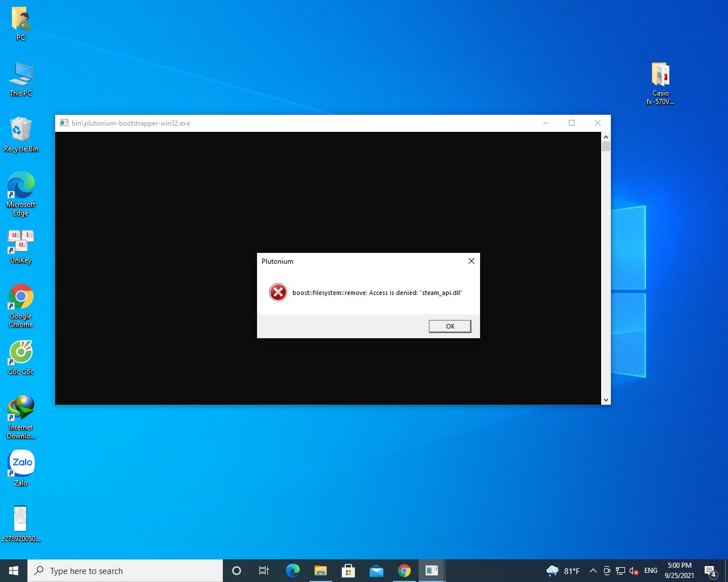Open the network tray icon
Image resolution: width=728 pixels, height=582 pixels.
(621, 571)
